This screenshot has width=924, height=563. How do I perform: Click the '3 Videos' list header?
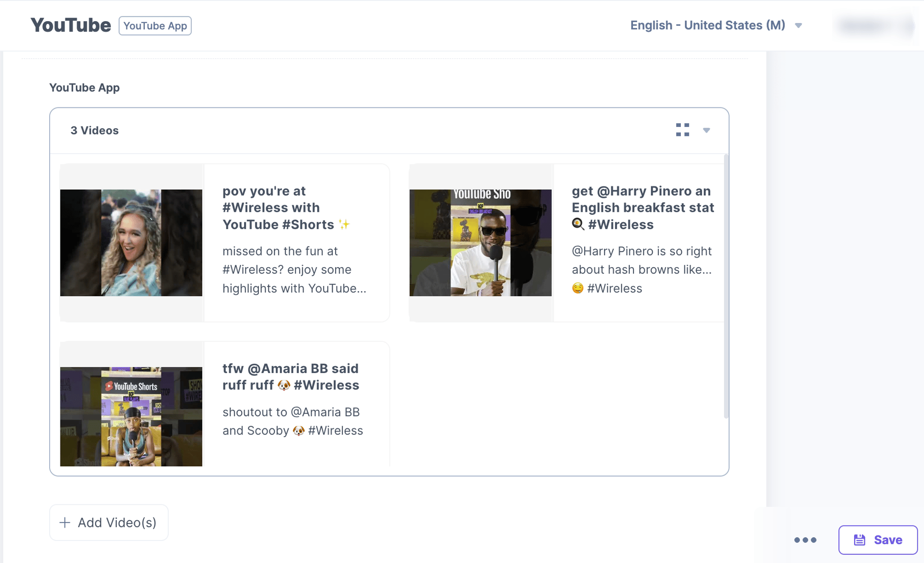(95, 130)
